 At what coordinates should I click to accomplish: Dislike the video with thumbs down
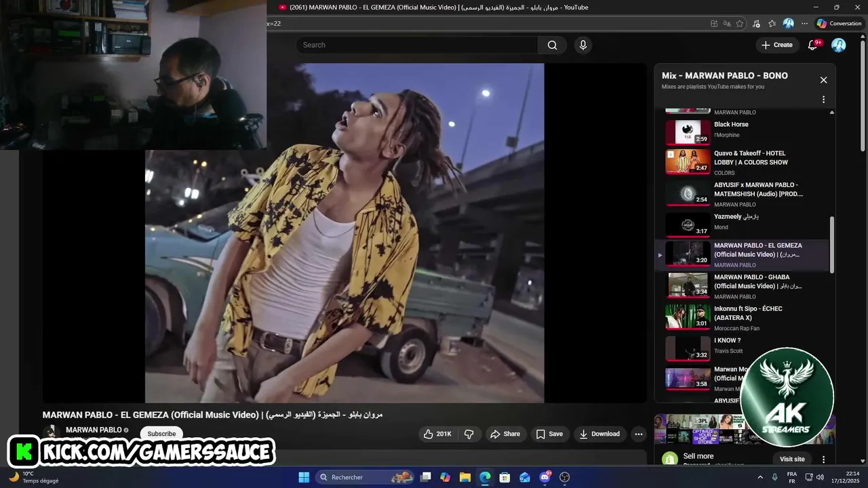(x=469, y=434)
